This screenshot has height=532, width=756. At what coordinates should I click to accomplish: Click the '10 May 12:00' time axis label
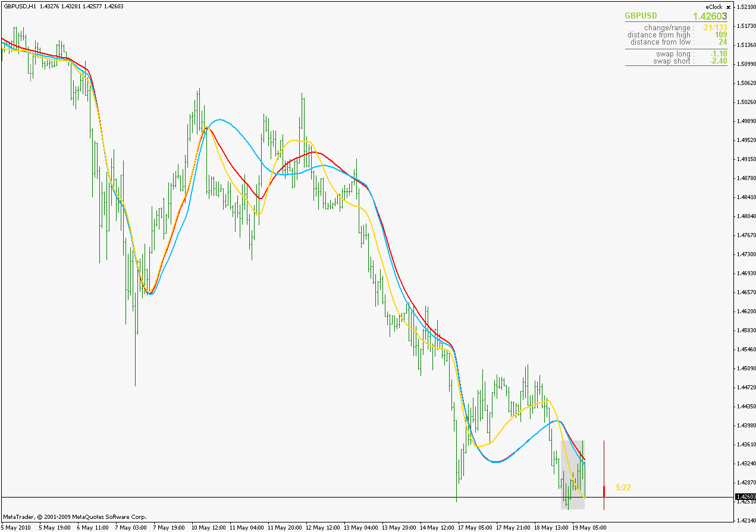[x=208, y=527]
